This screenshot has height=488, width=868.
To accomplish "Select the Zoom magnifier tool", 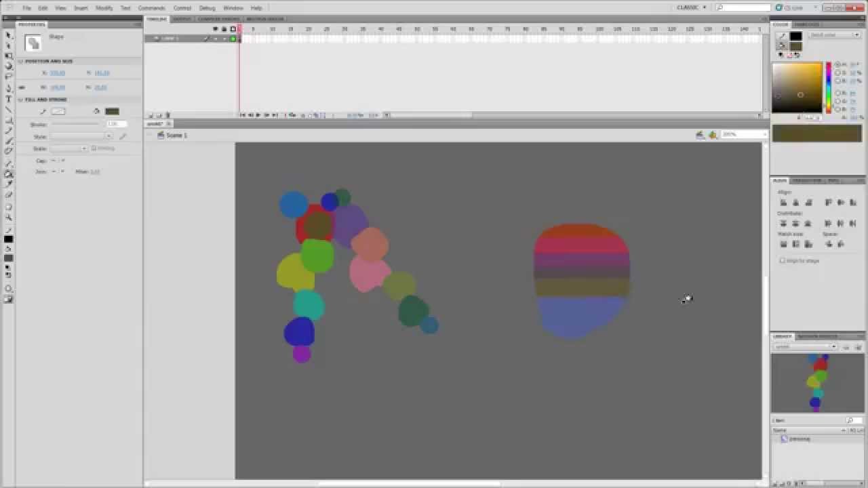I will point(9,217).
